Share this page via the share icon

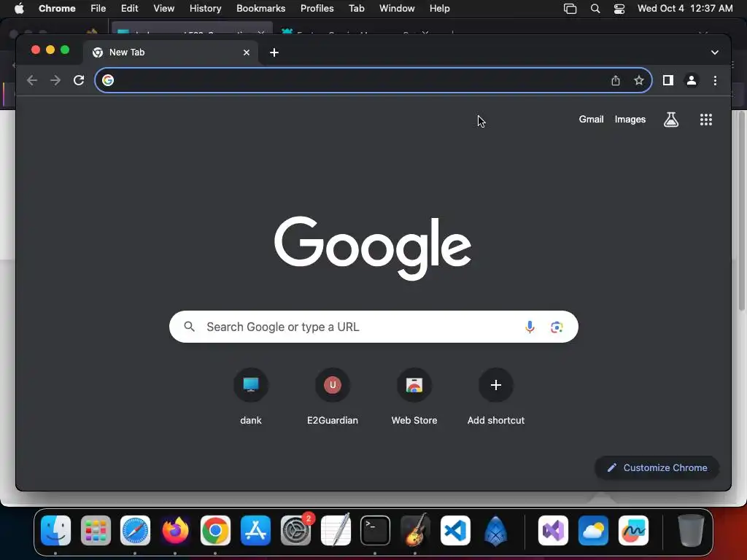616,80
